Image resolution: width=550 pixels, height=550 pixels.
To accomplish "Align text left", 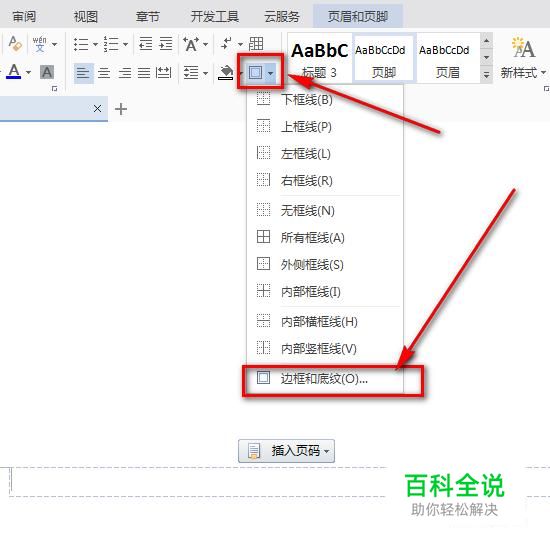I will click(83, 73).
